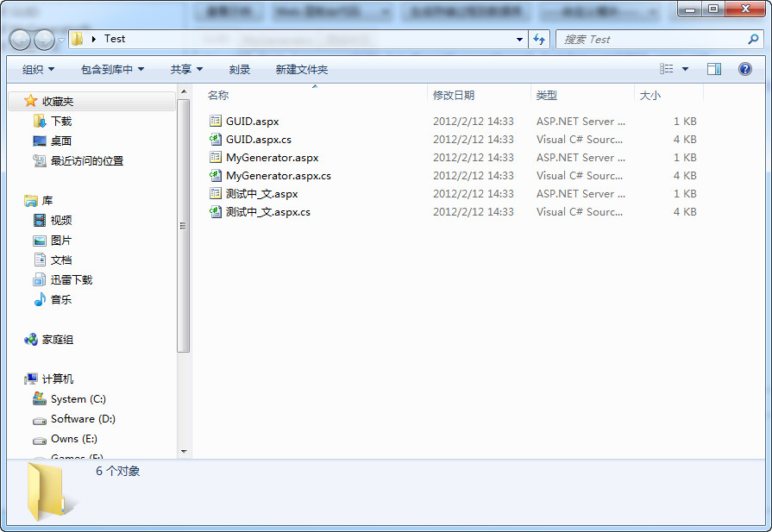Screen dimensions: 772x532
Task: Click the Forward navigation arrow button
Action: (x=44, y=40)
